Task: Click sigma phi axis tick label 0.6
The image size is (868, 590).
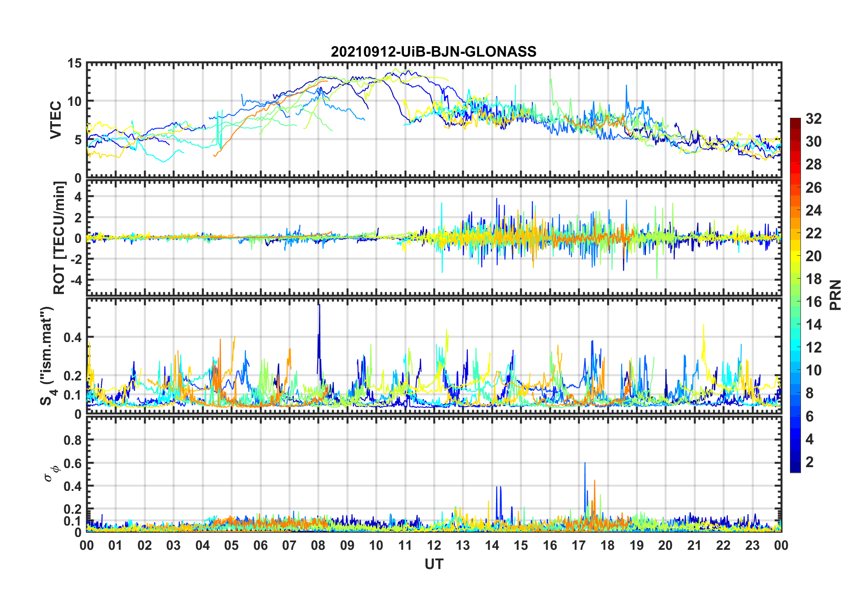Action: click(73, 464)
